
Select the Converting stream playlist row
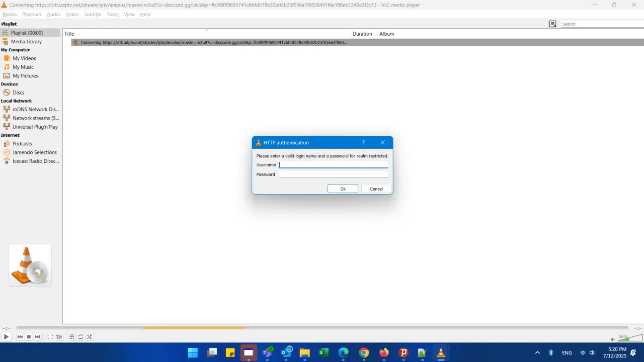click(x=357, y=43)
